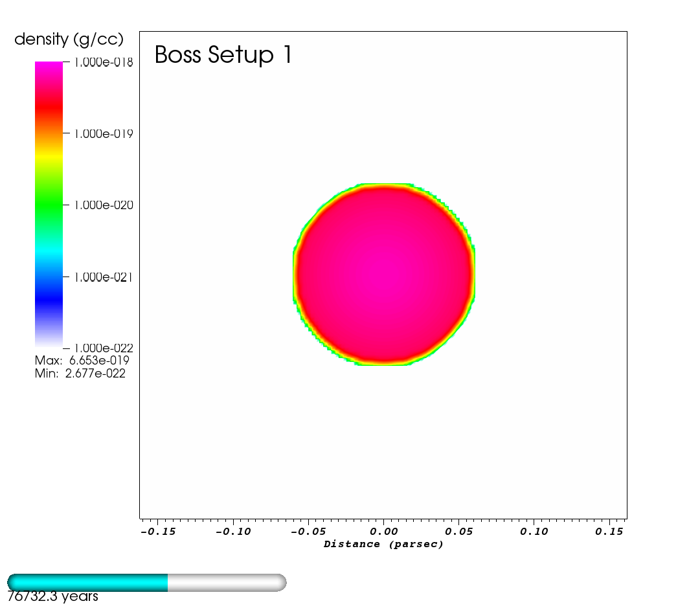Click the 1.000e-021 legend label

pos(104,277)
